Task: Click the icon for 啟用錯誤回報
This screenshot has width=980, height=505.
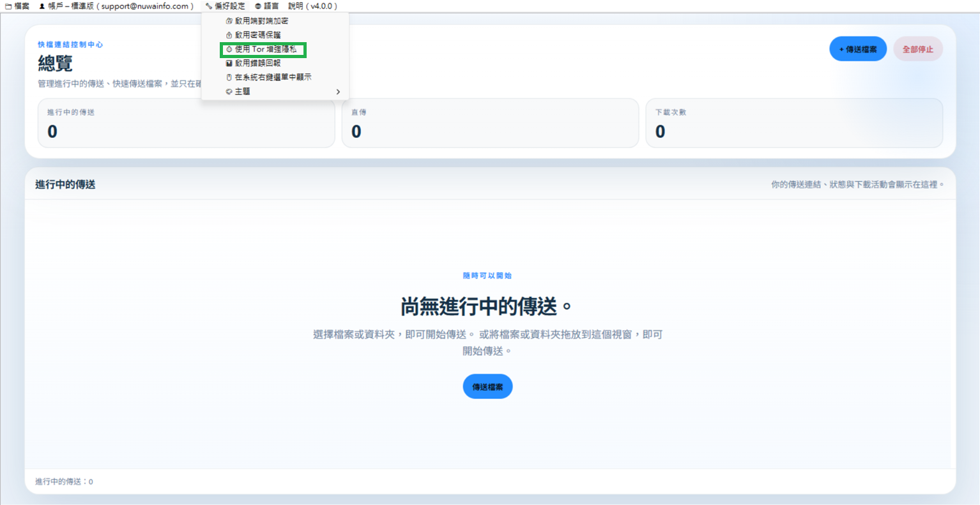Action: [x=229, y=63]
